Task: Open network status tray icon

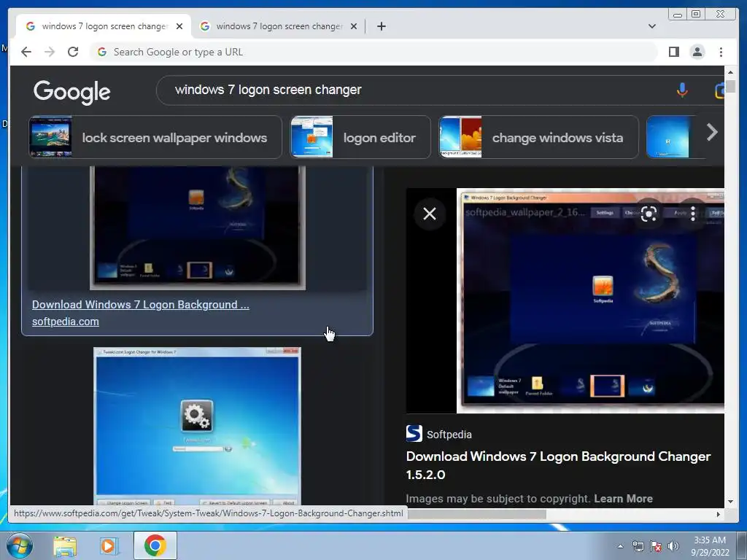Action: coord(638,546)
